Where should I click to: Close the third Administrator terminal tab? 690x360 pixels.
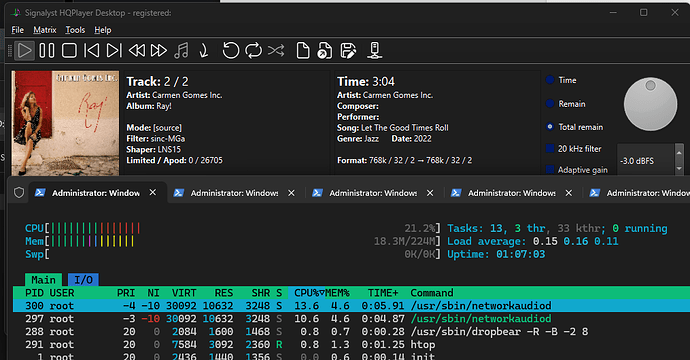[x=430, y=193]
